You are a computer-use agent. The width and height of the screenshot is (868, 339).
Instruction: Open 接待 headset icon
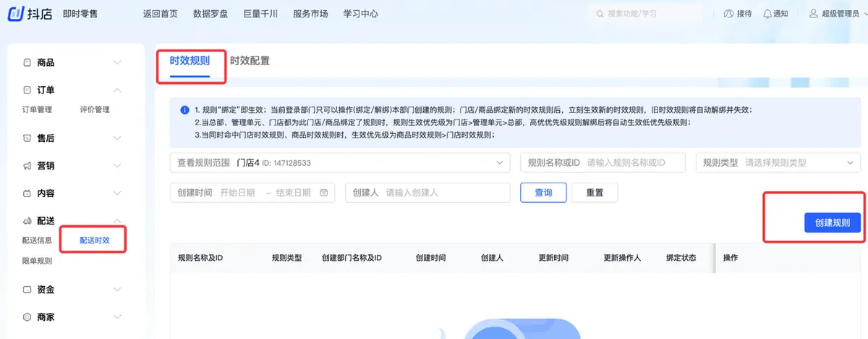(x=728, y=14)
